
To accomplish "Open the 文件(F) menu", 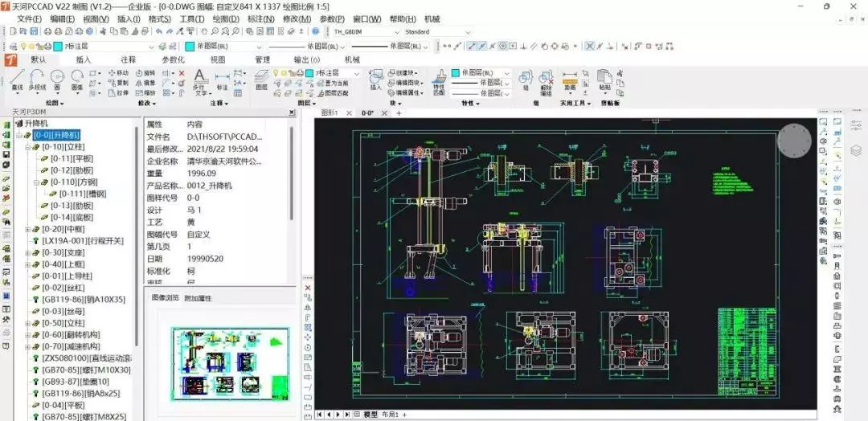I will point(30,18).
